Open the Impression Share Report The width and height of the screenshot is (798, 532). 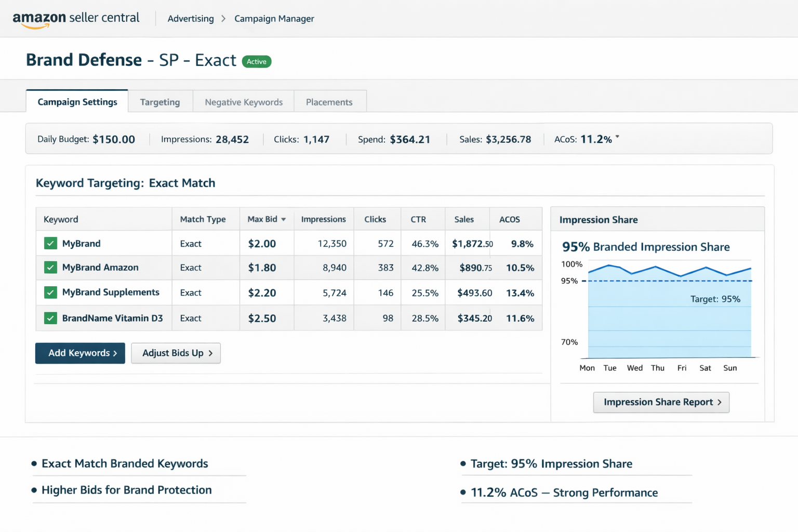tap(661, 402)
